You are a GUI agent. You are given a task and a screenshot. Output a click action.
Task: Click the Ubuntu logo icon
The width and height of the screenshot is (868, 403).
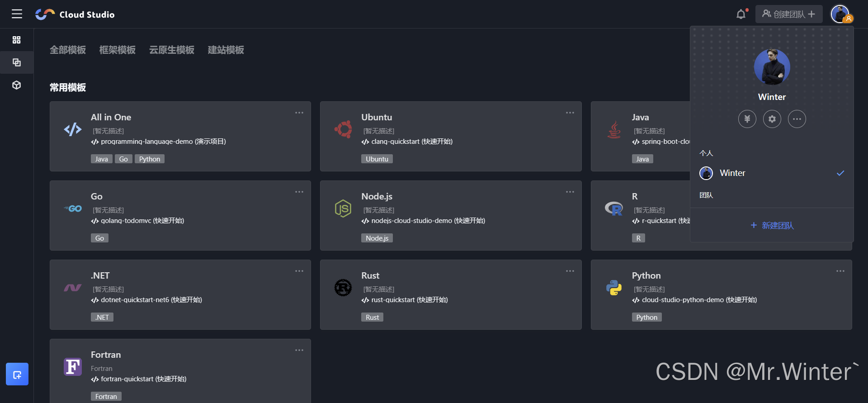(x=343, y=129)
